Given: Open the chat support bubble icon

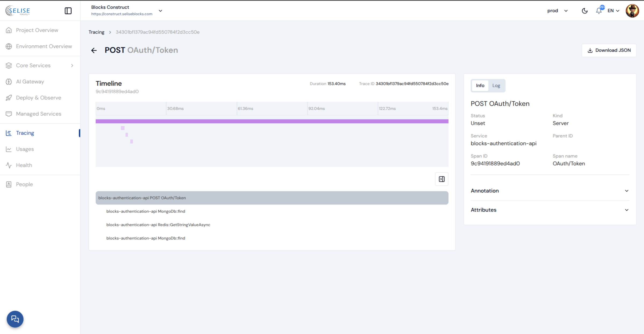Looking at the screenshot, I should 15,319.
